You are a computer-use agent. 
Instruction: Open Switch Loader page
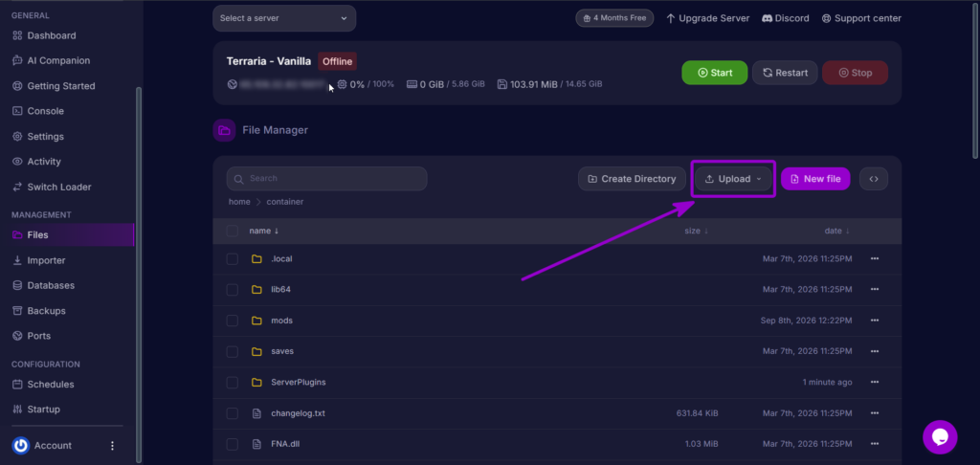pyautogui.click(x=52, y=187)
